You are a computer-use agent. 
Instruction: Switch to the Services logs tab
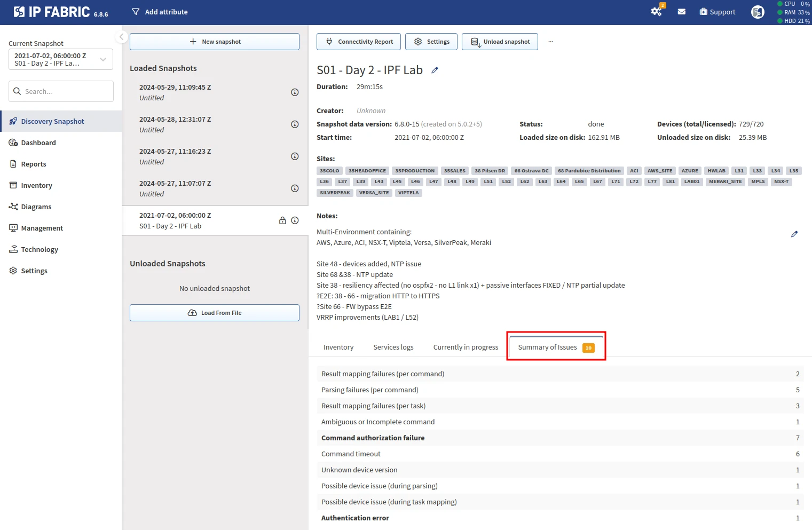coord(393,347)
